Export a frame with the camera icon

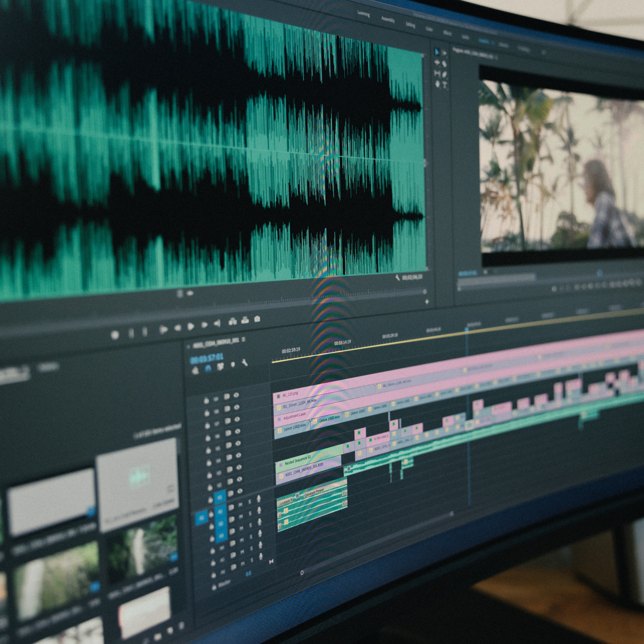click(257, 319)
